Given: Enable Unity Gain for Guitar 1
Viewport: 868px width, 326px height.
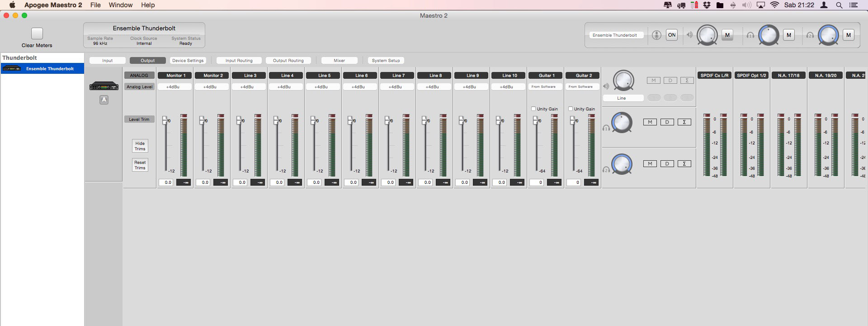Looking at the screenshot, I should tap(533, 109).
